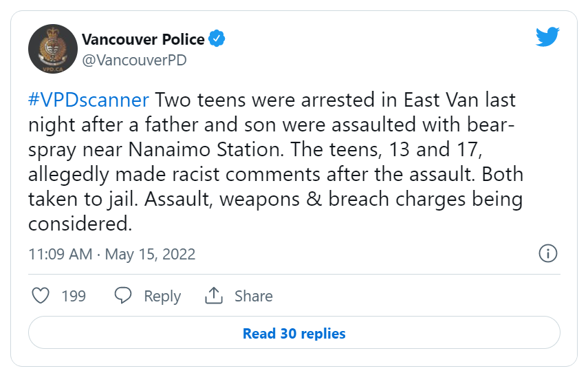The width and height of the screenshot is (588, 373).
Task: Open the Vancouver Police crest avatar
Action: click(53, 49)
